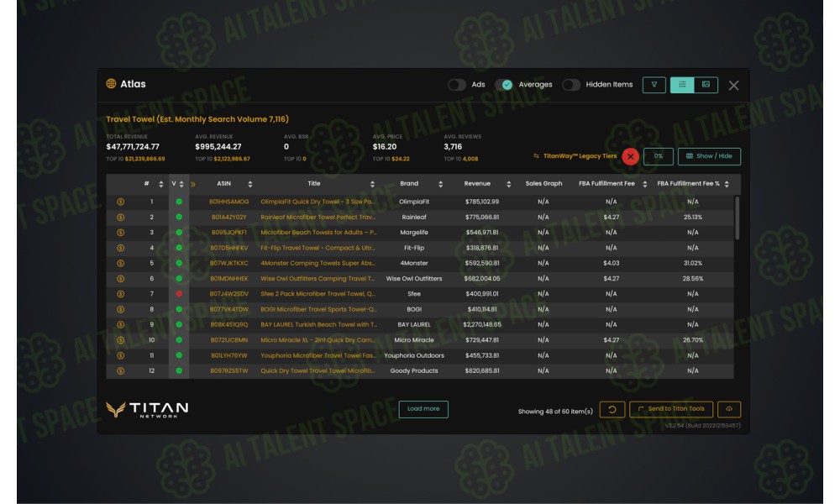
Task: Click dollar coin icon in row 4
Action: pos(120,248)
